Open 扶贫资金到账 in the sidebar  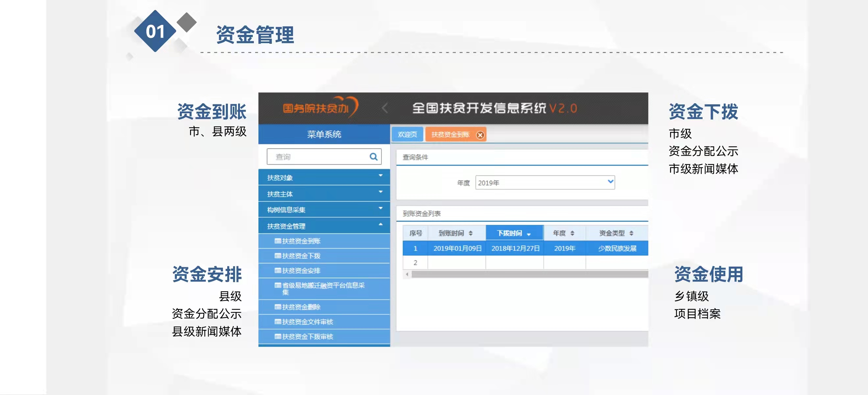[324, 241]
